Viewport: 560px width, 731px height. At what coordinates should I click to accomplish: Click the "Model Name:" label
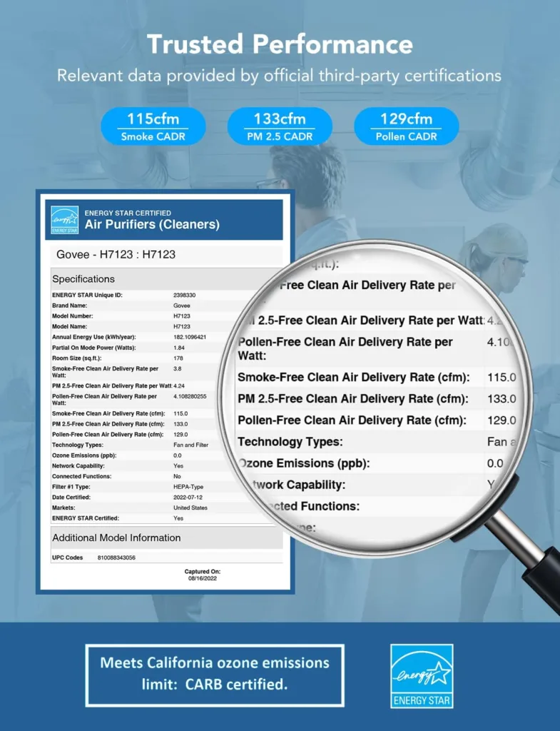(x=69, y=327)
